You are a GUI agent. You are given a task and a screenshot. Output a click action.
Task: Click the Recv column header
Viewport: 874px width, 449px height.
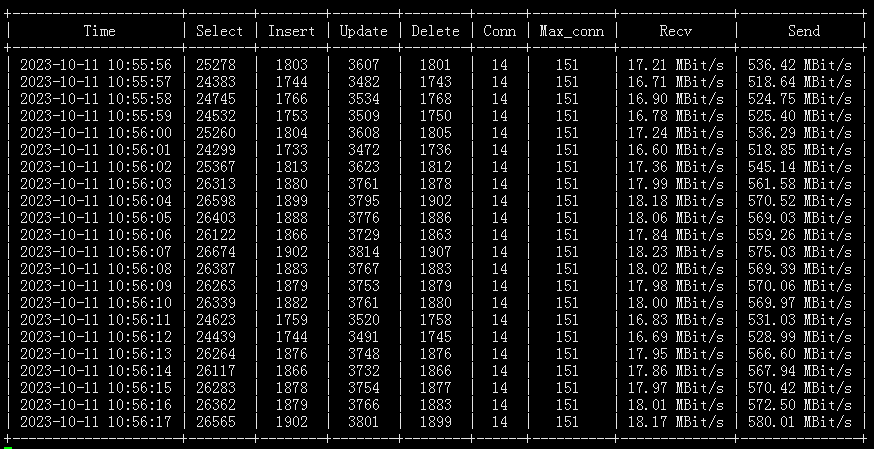tap(676, 31)
